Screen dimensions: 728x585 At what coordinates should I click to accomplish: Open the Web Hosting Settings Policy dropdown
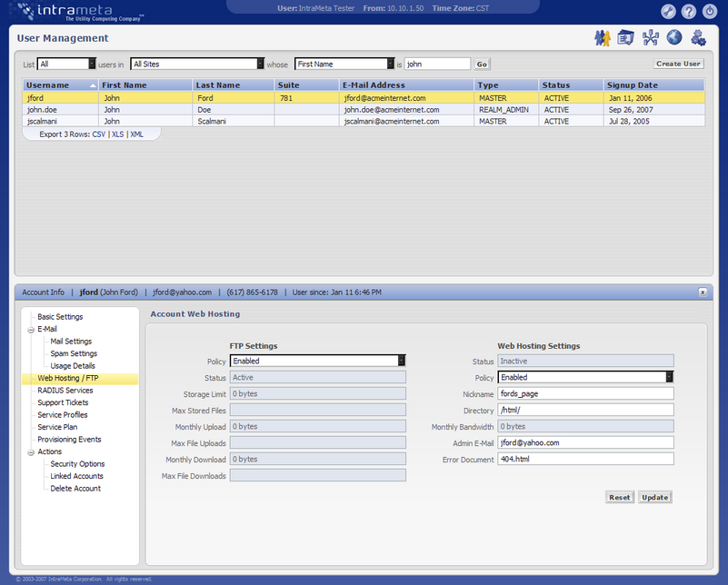pyautogui.click(x=586, y=377)
